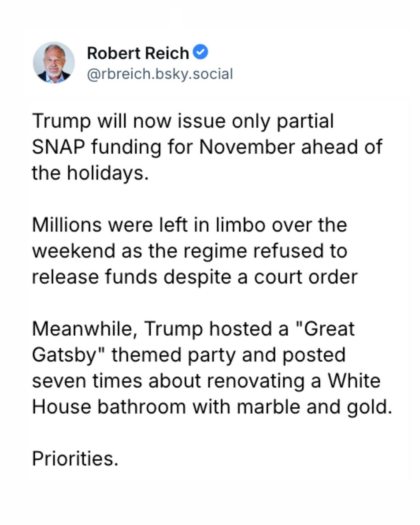Screen dimensions: 420x525
Task: Click the blue verified checkmark badge
Action: pyautogui.click(x=201, y=52)
